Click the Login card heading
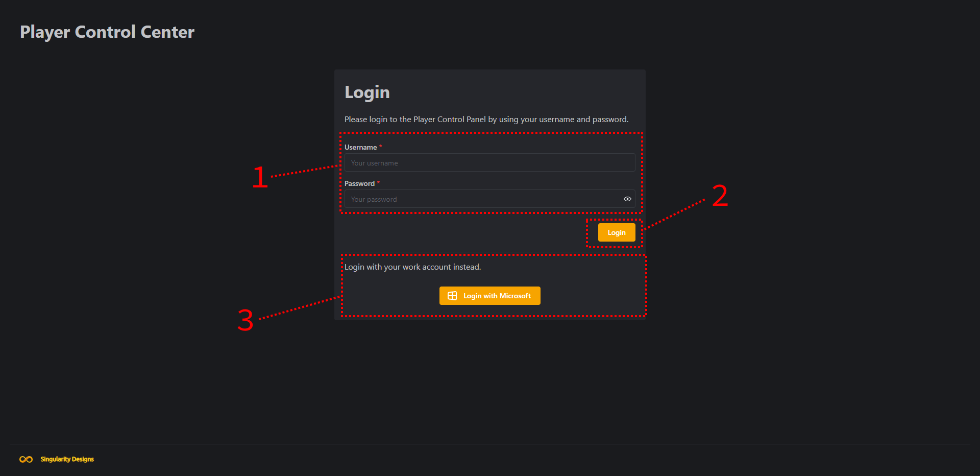Viewport: 980px width, 476px height. click(x=367, y=92)
